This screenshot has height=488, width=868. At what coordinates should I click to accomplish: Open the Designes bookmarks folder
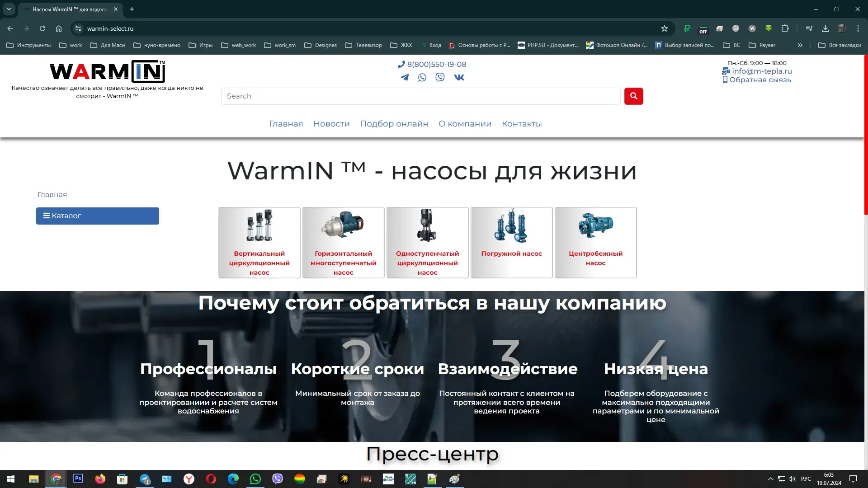click(x=321, y=45)
